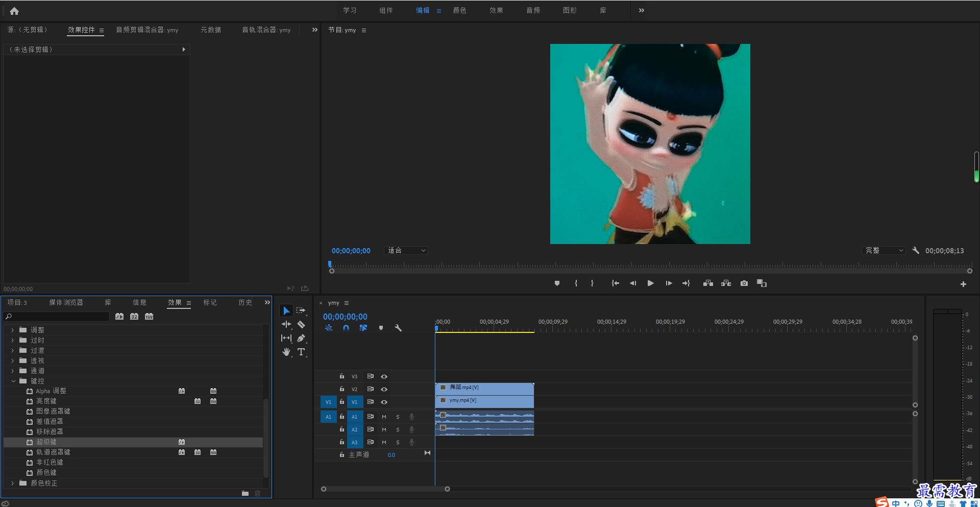Open timeline display settings wrench
980x507 pixels.
pos(398,328)
